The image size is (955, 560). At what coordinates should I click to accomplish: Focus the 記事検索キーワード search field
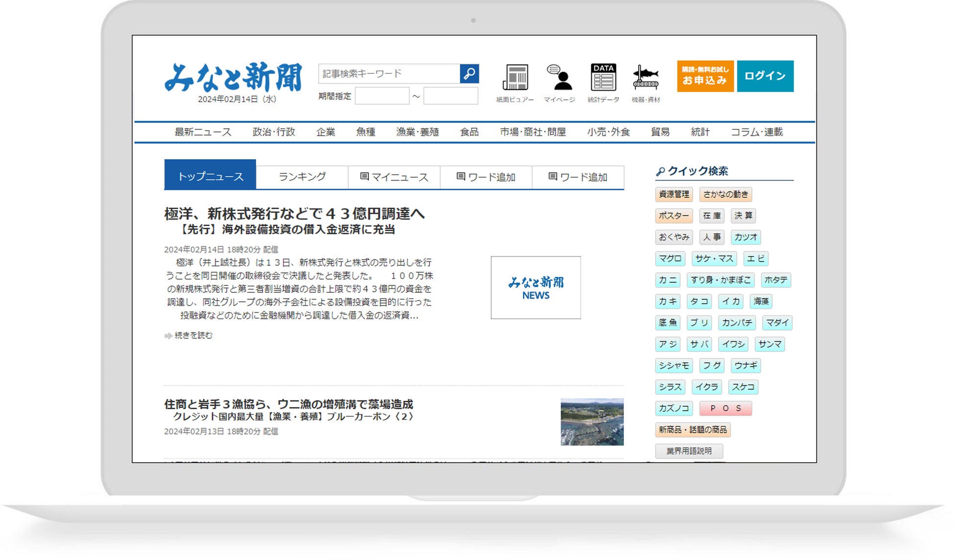pyautogui.click(x=389, y=74)
